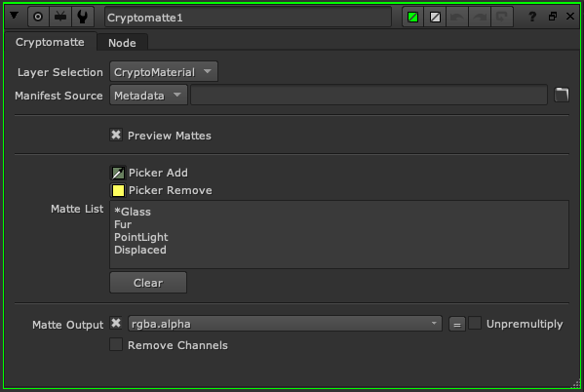Click the green node color swatch icon
584x392 pixels.
click(x=412, y=17)
